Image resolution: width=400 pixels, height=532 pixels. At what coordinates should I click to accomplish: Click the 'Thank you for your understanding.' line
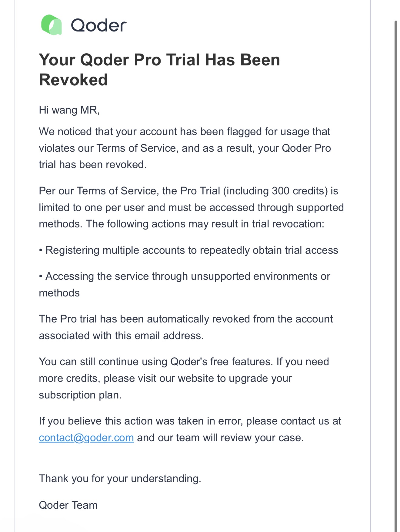point(120,478)
